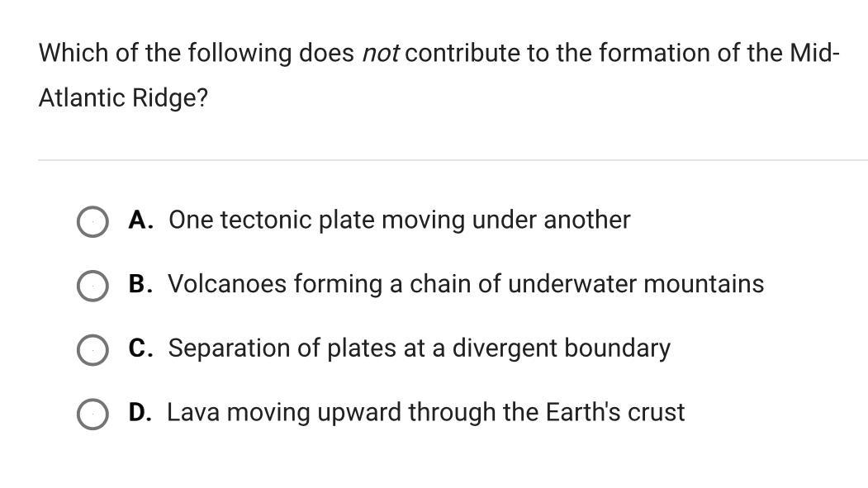Pick the radio button next to option D
This screenshot has height=488, width=868.
(x=92, y=415)
